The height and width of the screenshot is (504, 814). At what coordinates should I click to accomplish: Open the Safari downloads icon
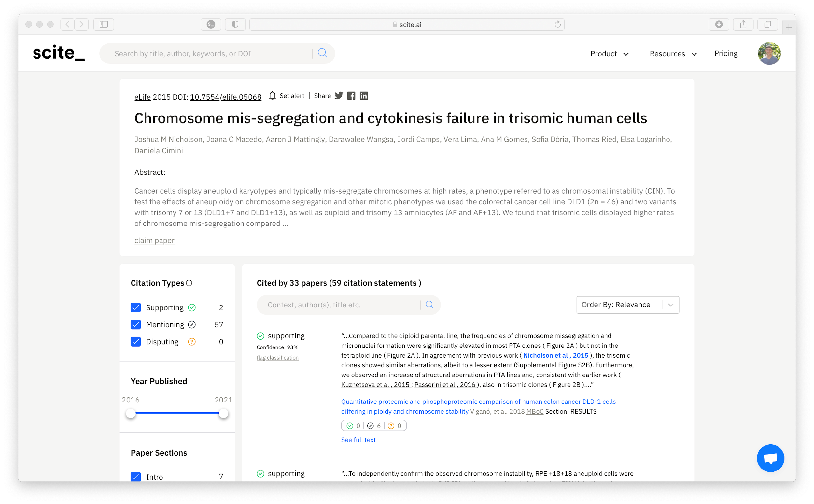(x=719, y=24)
